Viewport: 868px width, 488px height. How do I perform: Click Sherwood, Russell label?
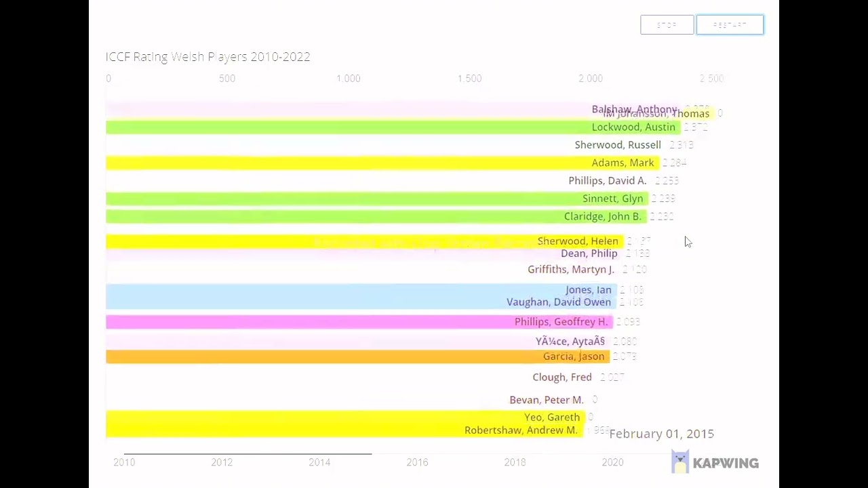tap(618, 145)
